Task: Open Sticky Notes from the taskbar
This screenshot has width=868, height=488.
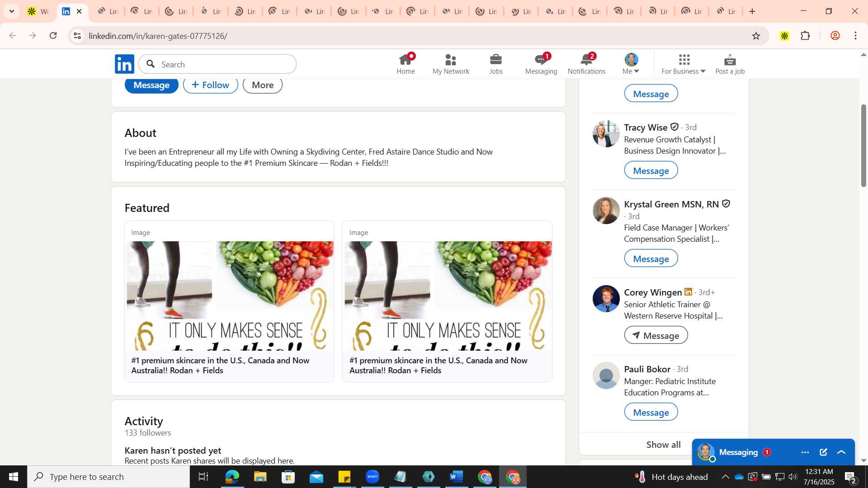Action: 344,477
